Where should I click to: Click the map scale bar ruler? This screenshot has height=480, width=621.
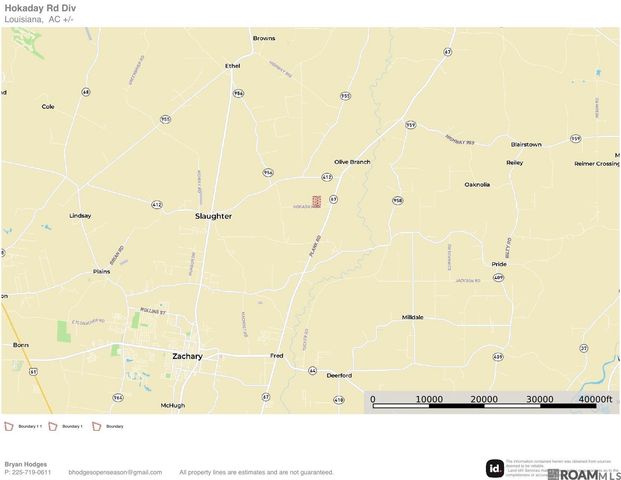[484, 406]
